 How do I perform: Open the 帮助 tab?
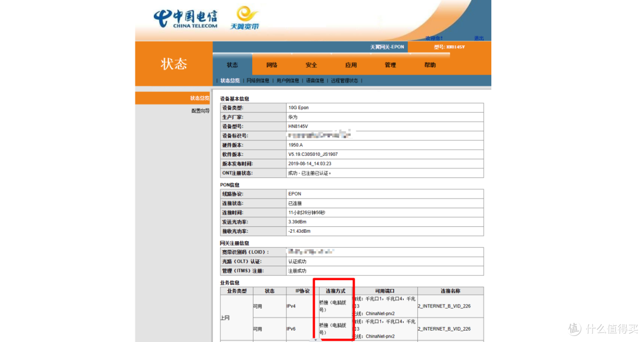(x=430, y=65)
